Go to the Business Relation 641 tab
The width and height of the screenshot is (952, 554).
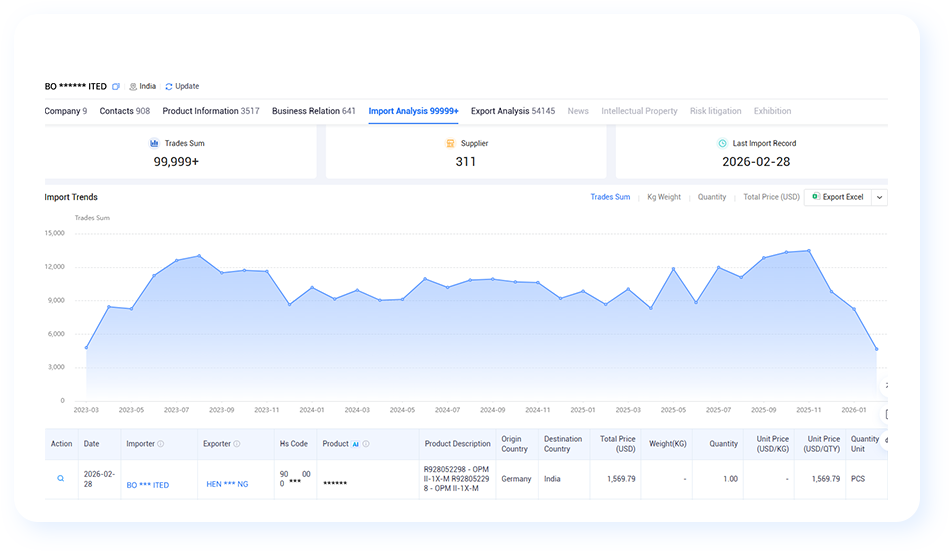tap(313, 111)
